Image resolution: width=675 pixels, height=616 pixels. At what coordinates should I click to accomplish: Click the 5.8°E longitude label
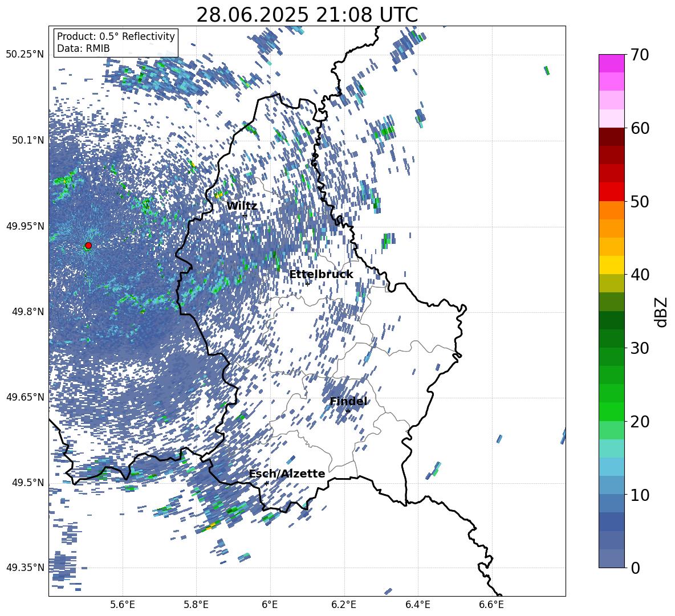196,605
